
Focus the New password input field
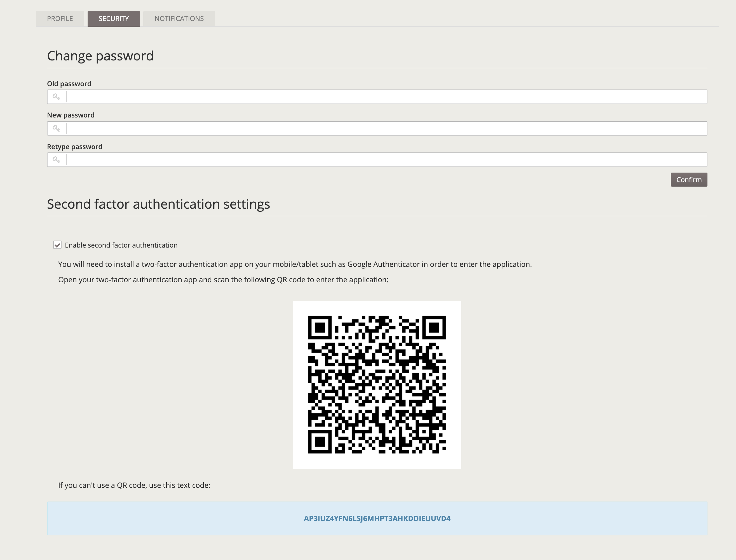tap(377, 128)
